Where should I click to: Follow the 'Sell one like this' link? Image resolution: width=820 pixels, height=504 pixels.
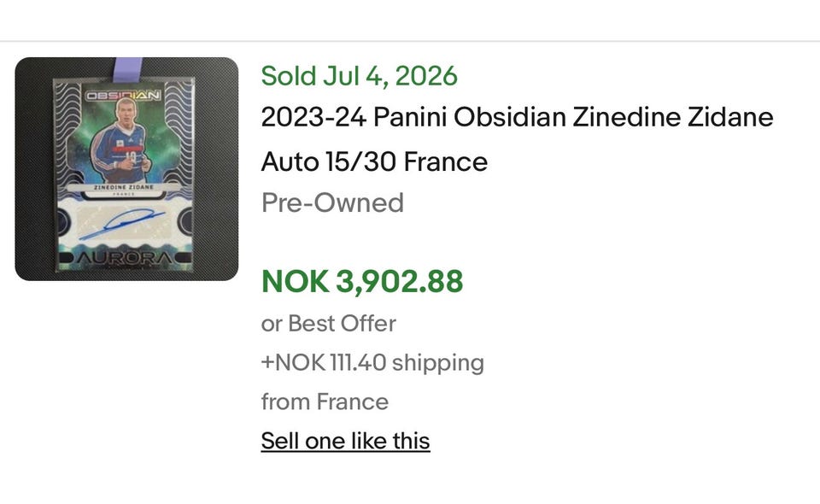coord(346,441)
